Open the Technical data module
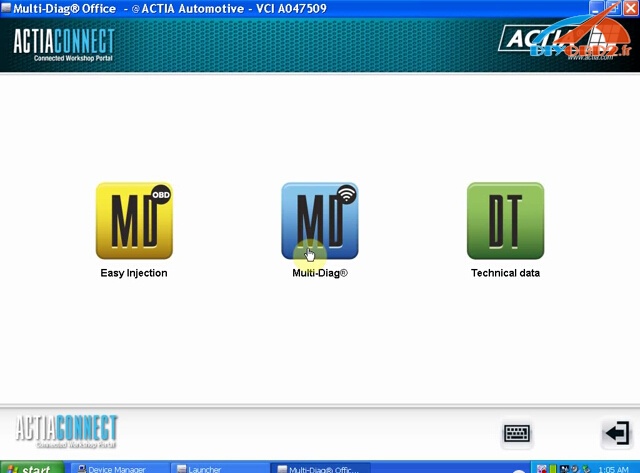640x473 pixels. pos(505,220)
